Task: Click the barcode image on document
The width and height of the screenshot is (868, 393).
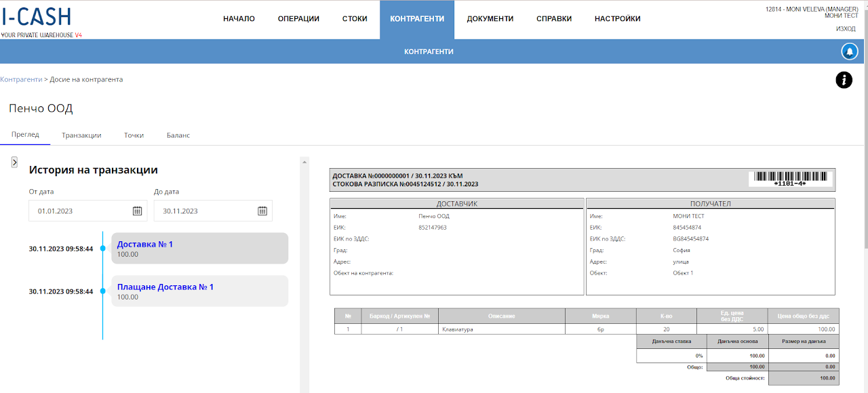Action: point(790,178)
